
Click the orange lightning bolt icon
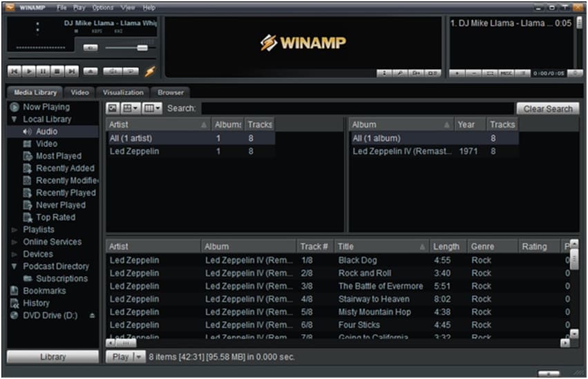pyautogui.click(x=150, y=71)
